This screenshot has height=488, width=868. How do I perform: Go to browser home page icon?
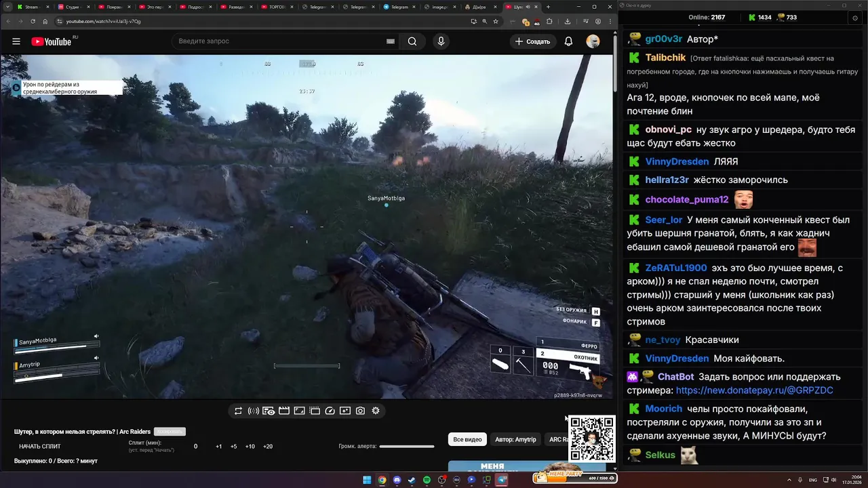[45, 21]
